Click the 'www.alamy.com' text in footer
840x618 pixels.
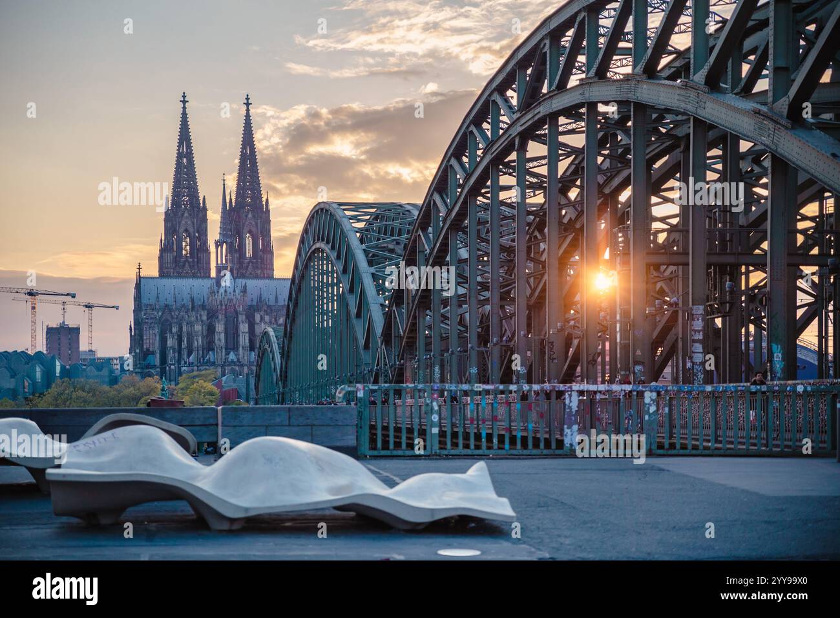(764, 596)
